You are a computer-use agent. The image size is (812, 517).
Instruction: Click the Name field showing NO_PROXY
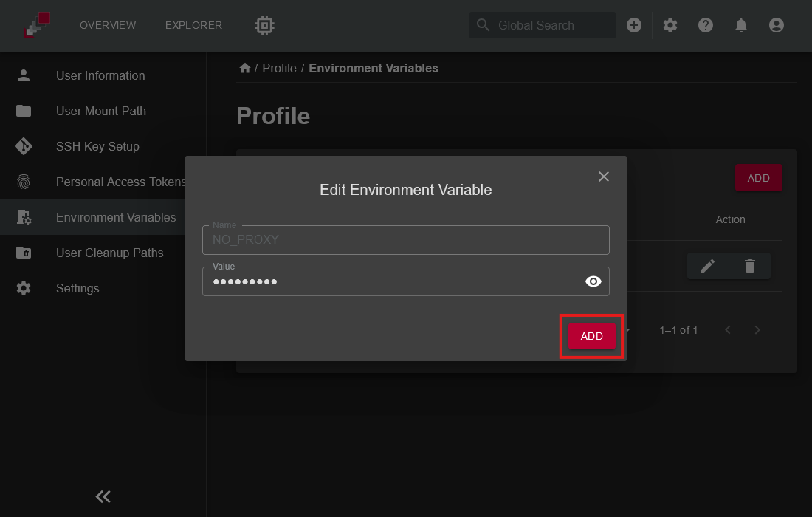405,240
